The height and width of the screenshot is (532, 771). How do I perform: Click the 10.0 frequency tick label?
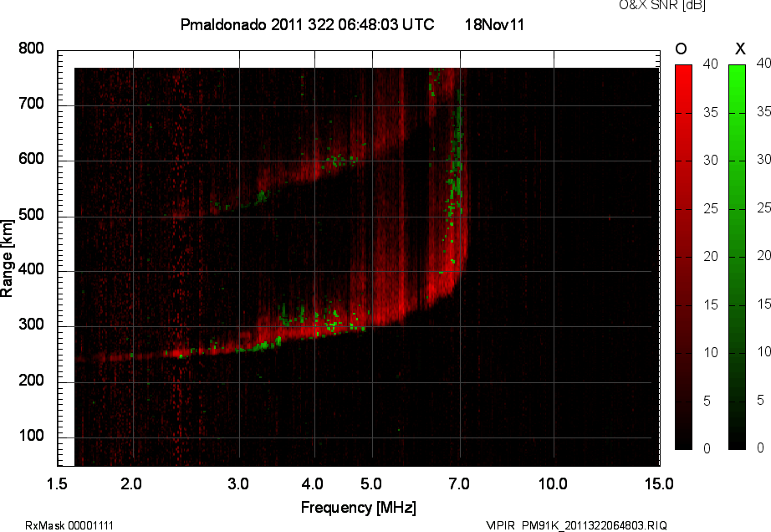[x=554, y=484]
